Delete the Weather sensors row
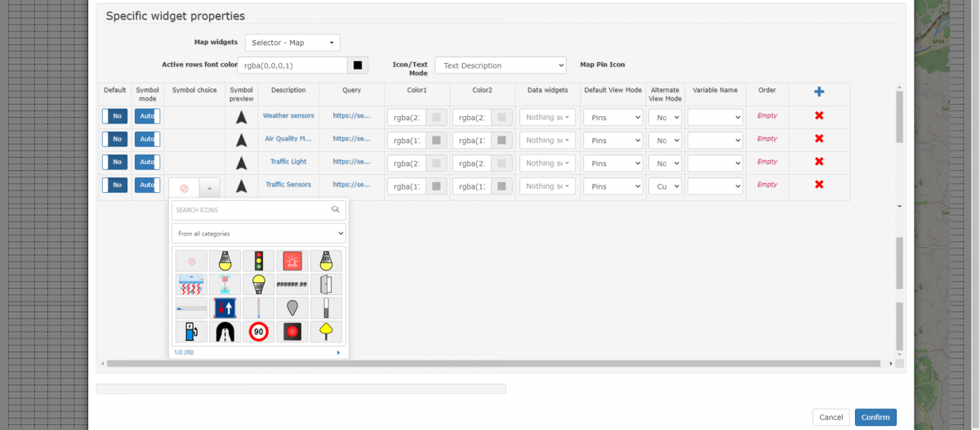Image resolution: width=980 pixels, height=430 pixels. tap(819, 116)
